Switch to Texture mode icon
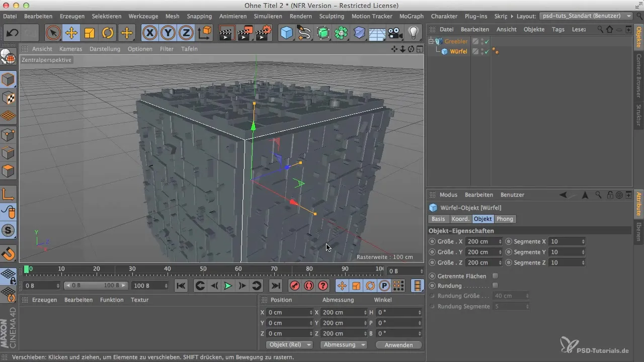644x362 pixels. tap(9, 99)
